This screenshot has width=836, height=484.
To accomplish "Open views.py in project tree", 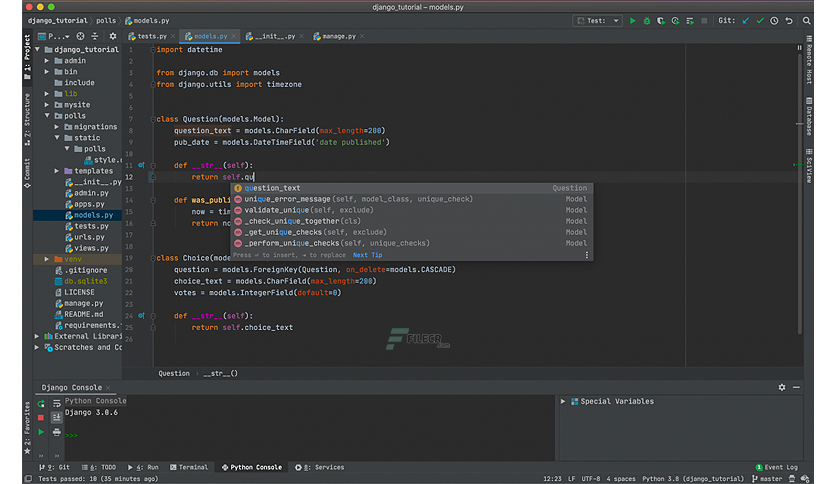I will 91,248.
